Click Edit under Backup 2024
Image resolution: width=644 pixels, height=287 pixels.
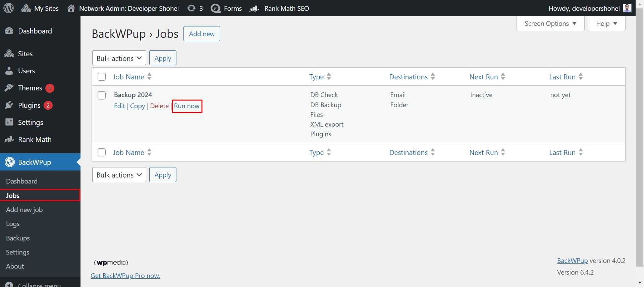coord(119,106)
